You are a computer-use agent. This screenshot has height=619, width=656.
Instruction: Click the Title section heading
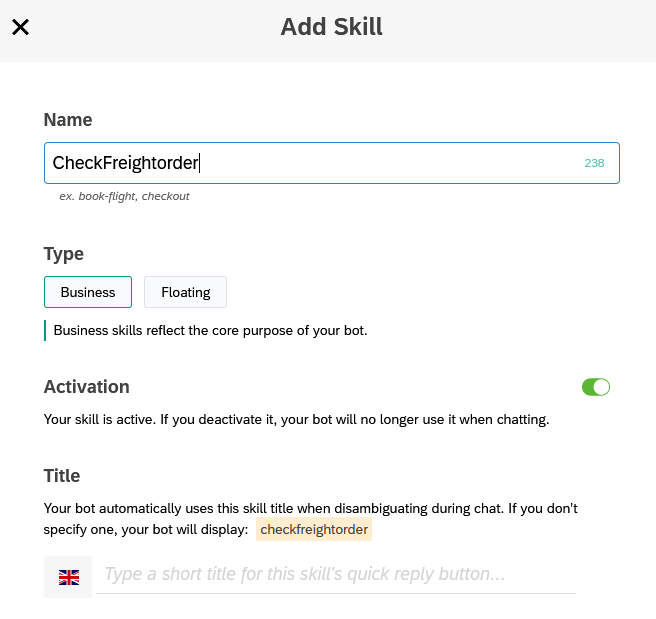(62, 476)
